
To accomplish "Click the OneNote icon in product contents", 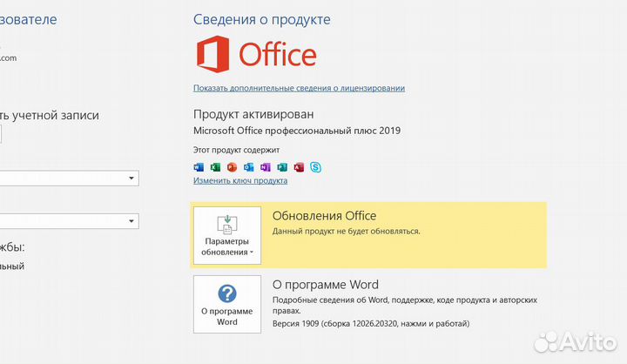I will [x=266, y=167].
